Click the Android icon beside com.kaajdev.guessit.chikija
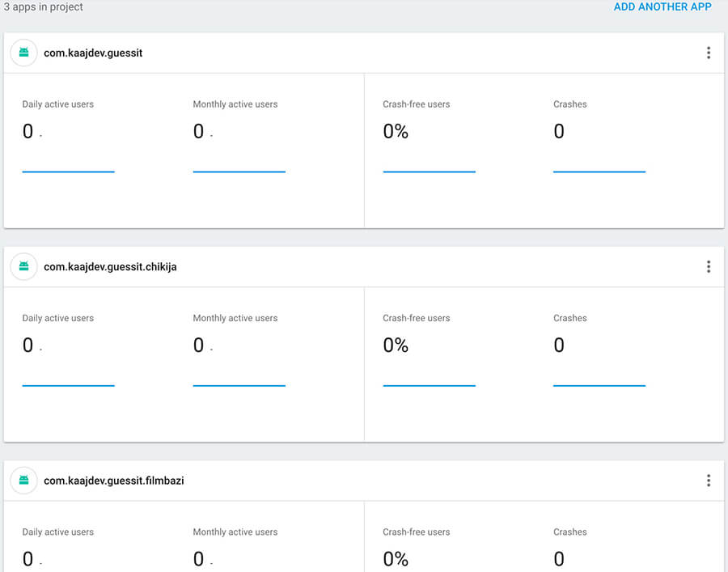Viewport: 728px width, 572px height. pos(23,266)
